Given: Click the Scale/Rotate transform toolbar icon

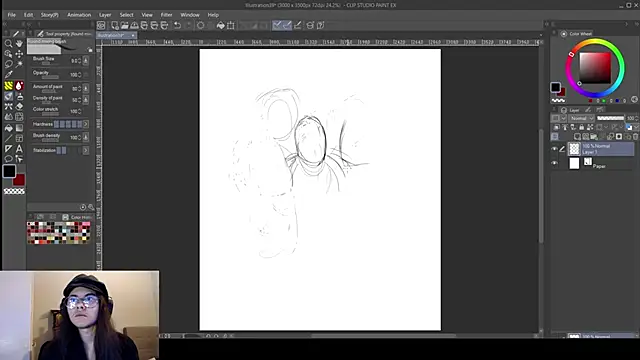Looking at the screenshot, I should [x=231, y=25].
